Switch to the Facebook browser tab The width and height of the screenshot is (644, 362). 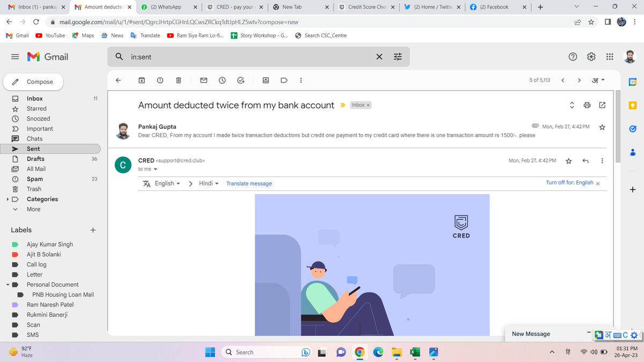497,7
